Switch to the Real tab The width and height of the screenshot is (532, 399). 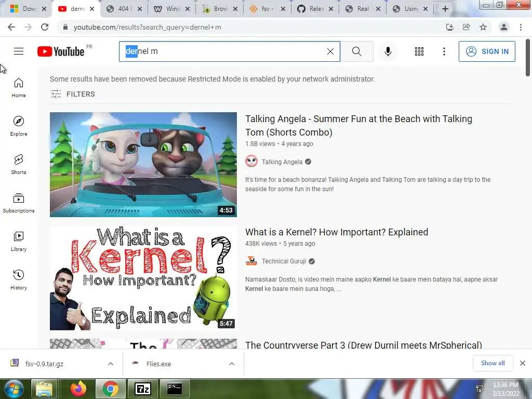[x=363, y=9]
